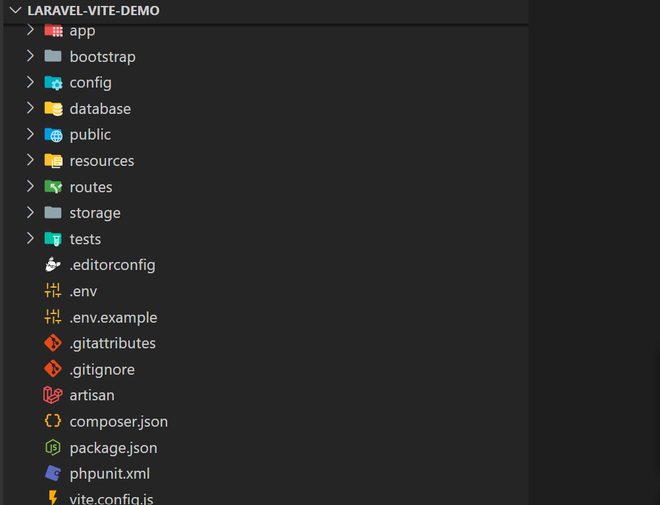Viewport: 660px width, 505px height.
Task: Click the Laravel icon beside artisan
Action: [53, 395]
